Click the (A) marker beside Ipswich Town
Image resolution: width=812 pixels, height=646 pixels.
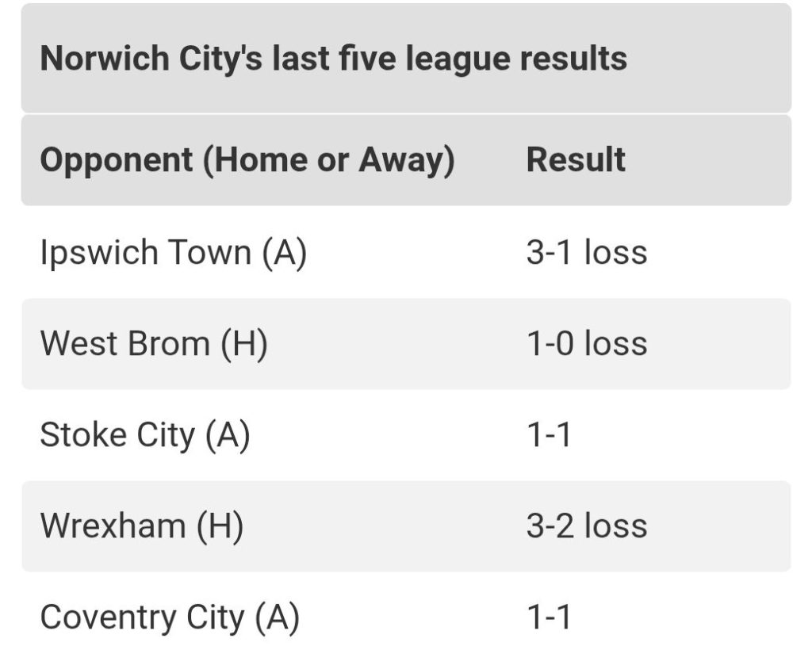(x=283, y=253)
